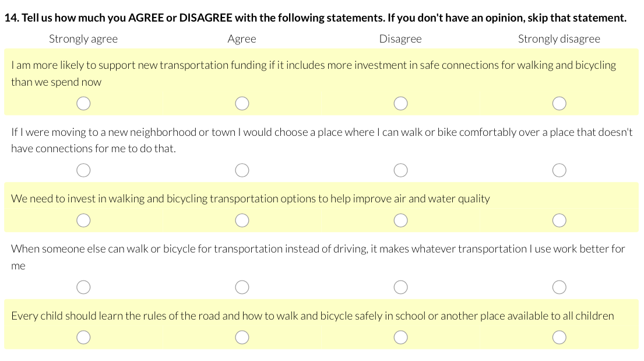
Task: Pick Strongly disagree for transportation funding statement
Action: [559, 103]
